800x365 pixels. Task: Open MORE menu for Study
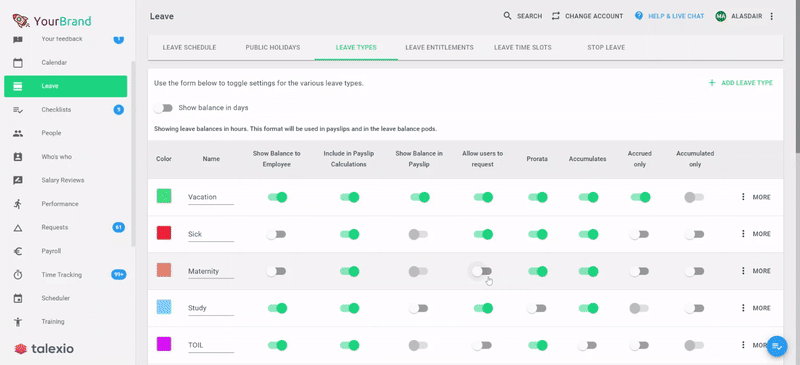755,308
